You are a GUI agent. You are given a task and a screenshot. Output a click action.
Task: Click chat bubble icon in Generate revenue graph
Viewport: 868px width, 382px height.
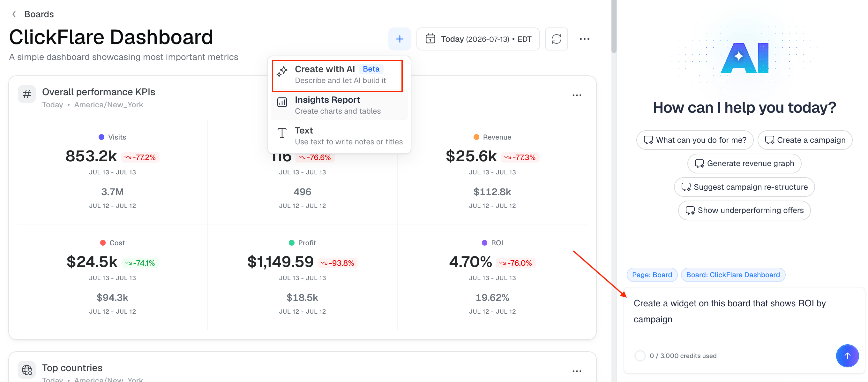point(699,164)
